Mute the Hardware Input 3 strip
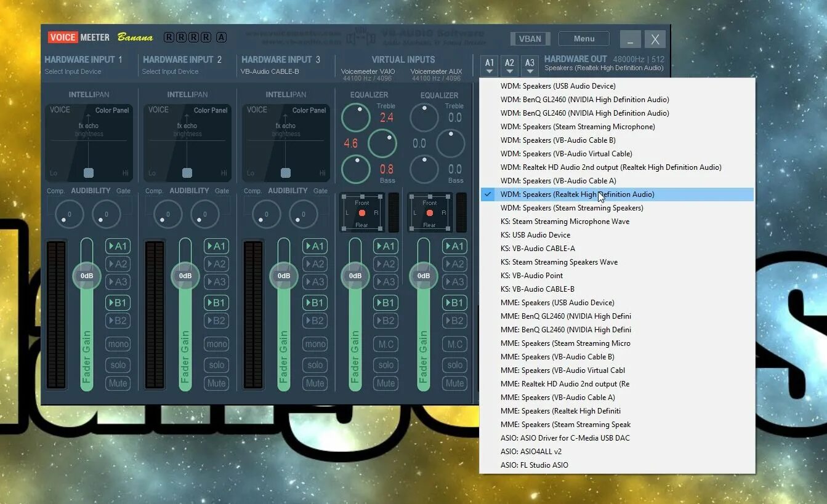This screenshot has height=504, width=827. (315, 383)
